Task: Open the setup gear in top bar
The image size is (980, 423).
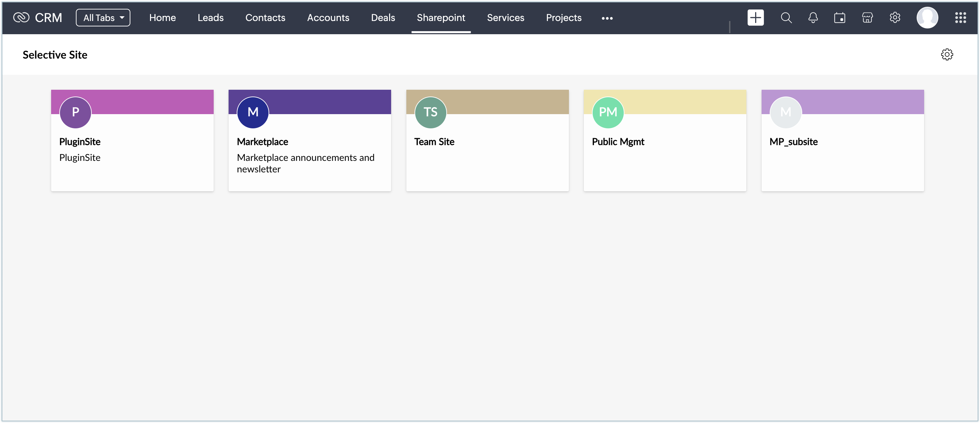Action: 895,18
